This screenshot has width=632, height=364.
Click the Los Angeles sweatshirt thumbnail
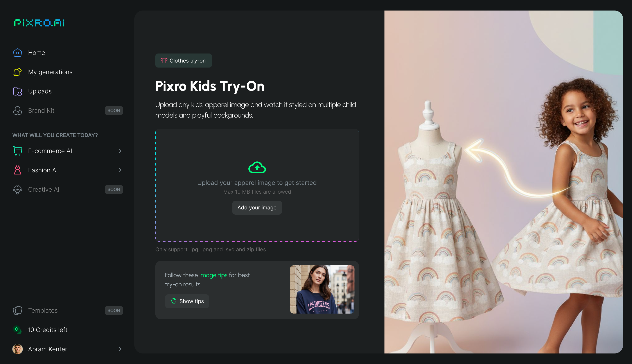coord(322,289)
